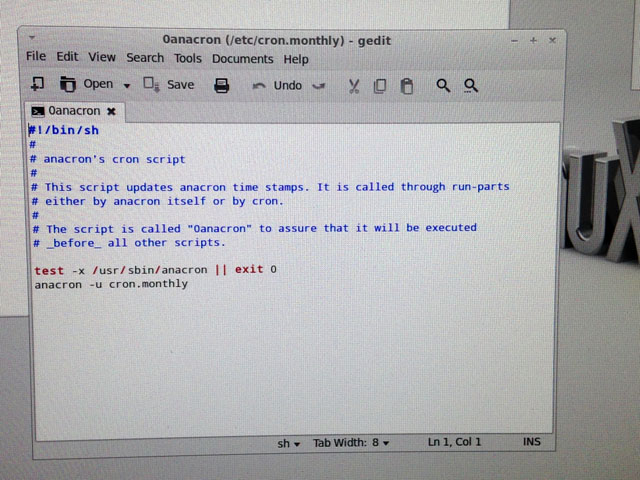Open the Tools menu

click(188, 58)
